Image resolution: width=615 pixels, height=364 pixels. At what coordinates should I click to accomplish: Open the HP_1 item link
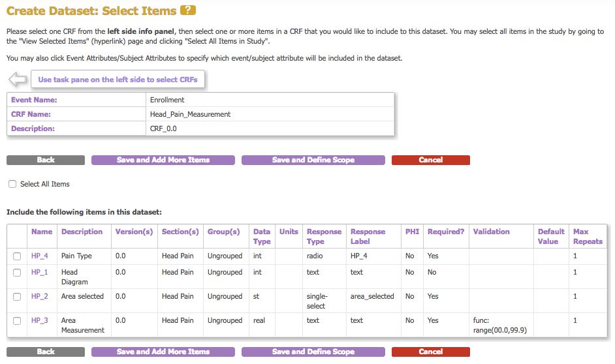[x=40, y=273]
